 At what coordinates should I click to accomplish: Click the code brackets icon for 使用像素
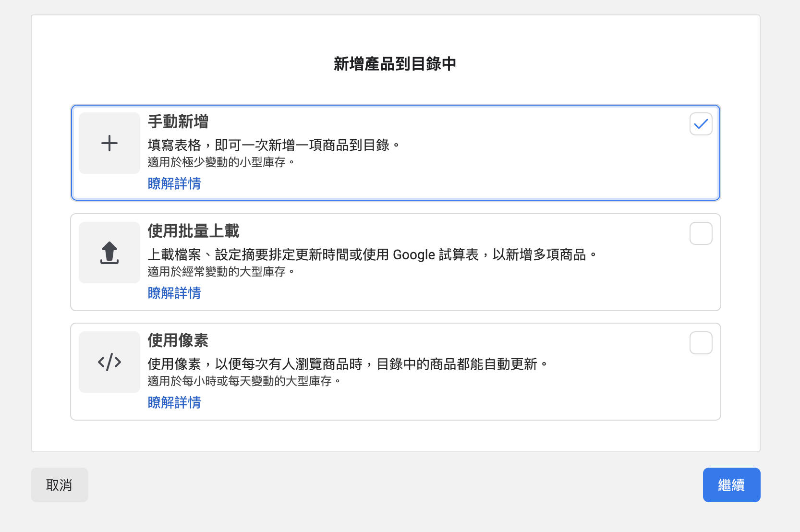[109, 362]
